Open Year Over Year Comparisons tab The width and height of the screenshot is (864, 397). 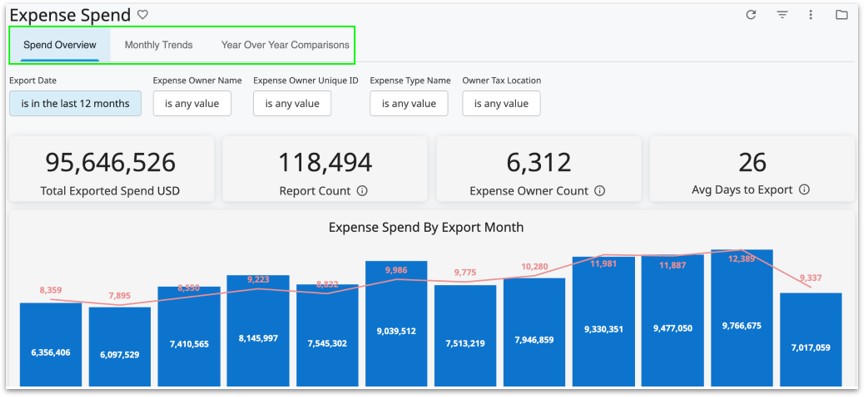(285, 45)
